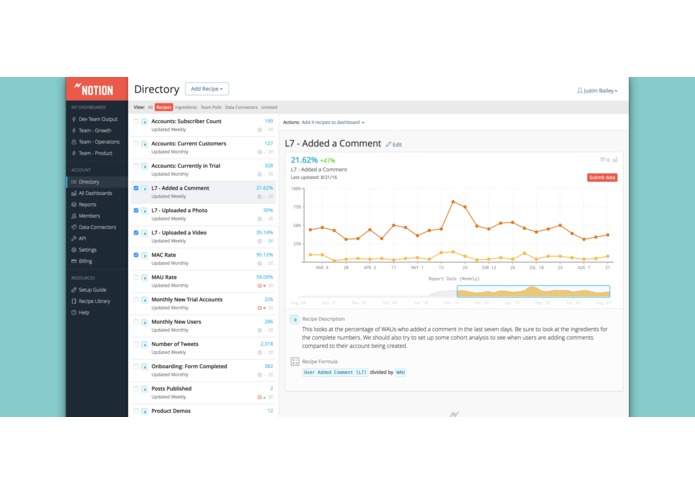The height and width of the screenshot is (494, 695).
Task: Click Directory sidebar icon
Action: click(74, 182)
